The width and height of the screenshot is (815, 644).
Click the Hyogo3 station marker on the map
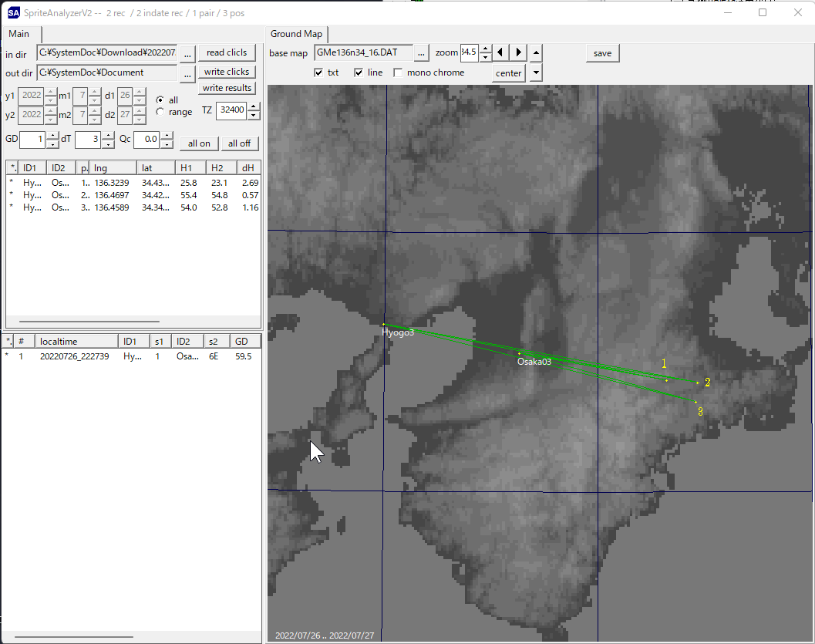[x=384, y=325]
